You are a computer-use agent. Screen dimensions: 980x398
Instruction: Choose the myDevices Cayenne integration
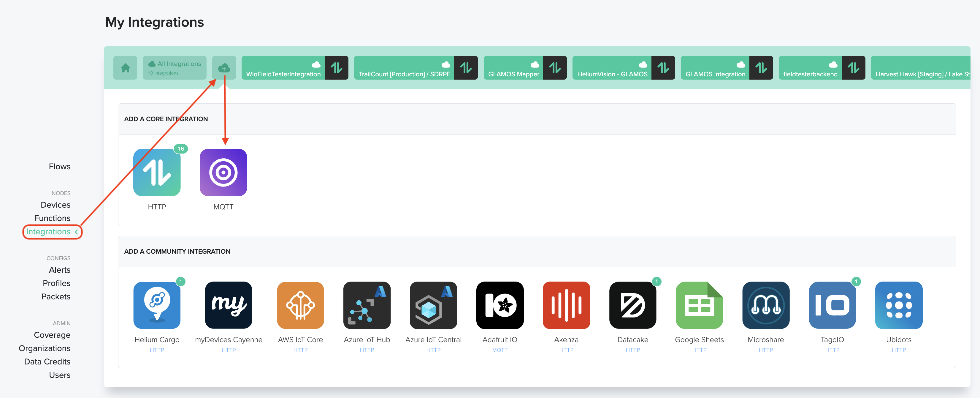(x=228, y=305)
